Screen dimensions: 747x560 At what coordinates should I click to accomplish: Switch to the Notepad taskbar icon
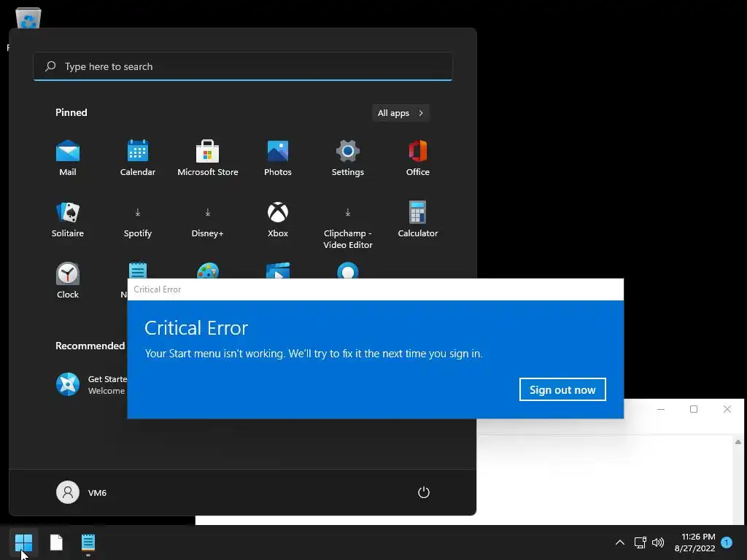tap(88, 542)
